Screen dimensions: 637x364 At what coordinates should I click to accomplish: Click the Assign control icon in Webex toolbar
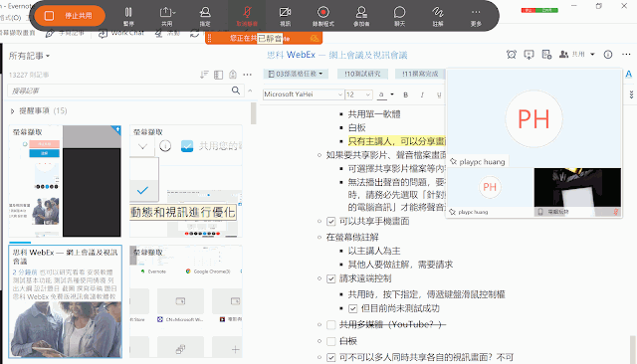pyautogui.click(x=205, y=16)
